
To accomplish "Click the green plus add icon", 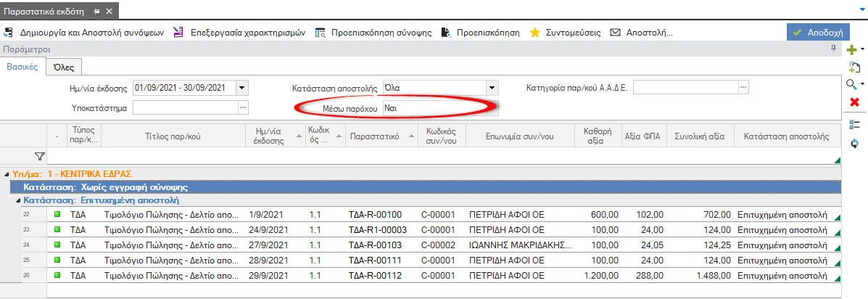I will [852, 50].
